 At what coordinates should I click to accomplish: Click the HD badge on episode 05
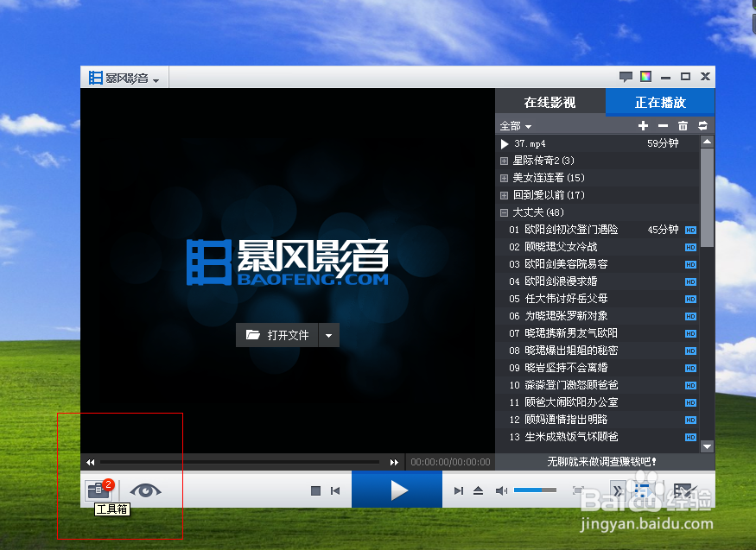(x=690, y=299)
